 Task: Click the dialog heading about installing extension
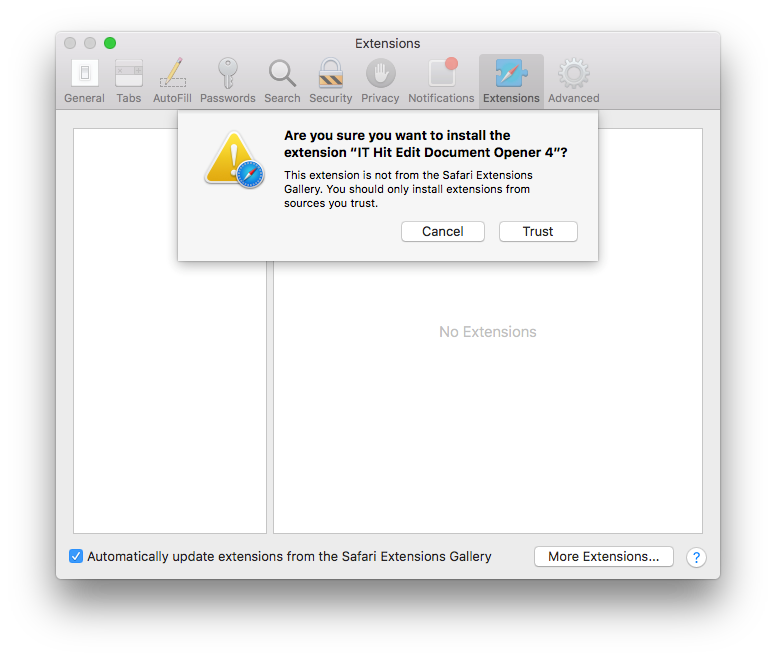pos(426,144)
